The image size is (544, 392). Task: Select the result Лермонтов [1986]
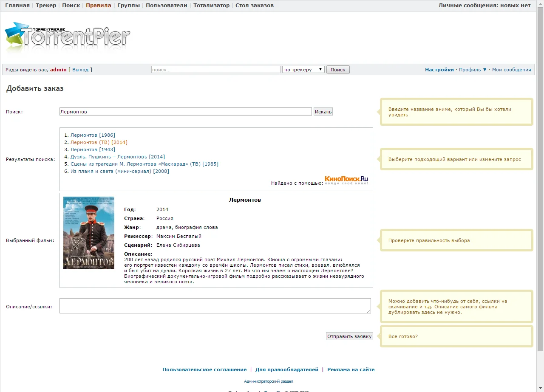point(93,135)
